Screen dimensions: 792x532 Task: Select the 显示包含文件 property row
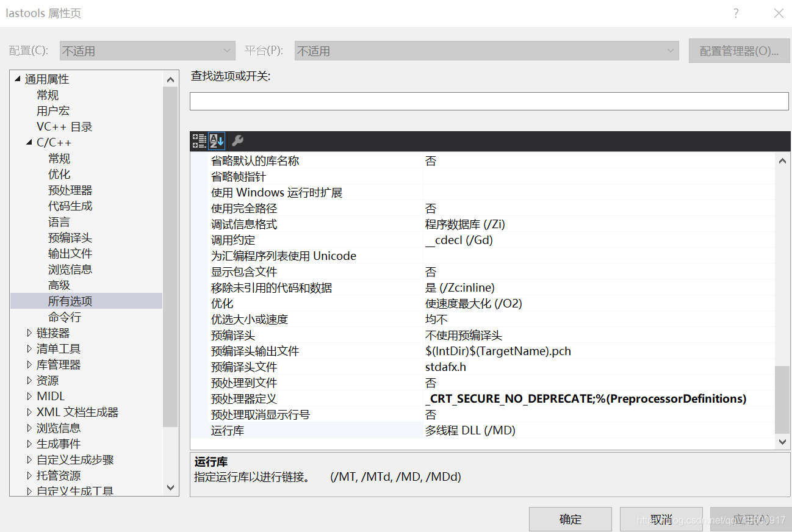491,271
